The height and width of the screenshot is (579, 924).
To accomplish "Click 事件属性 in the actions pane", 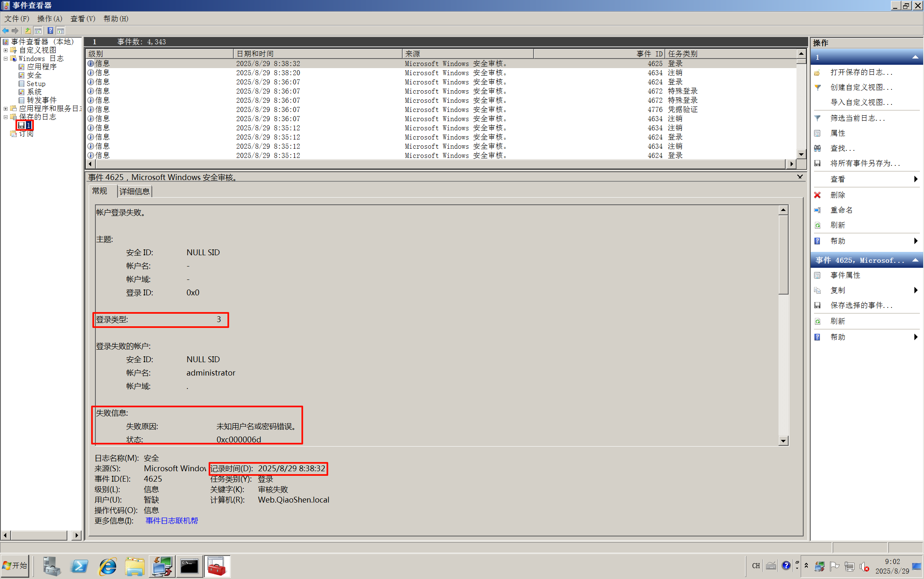I will coord(845,275).
